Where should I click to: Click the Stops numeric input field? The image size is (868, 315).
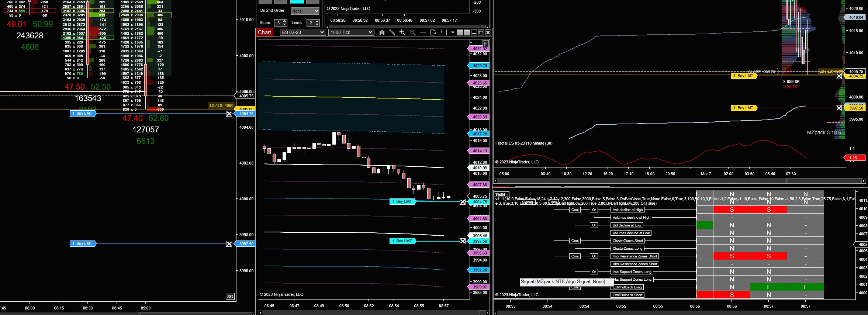(x=279, y=23)
